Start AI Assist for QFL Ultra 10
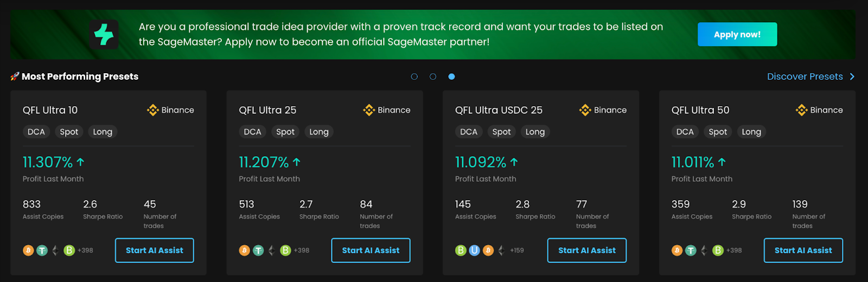Screen dimensions: 868x282 click(x=155, y=251)
